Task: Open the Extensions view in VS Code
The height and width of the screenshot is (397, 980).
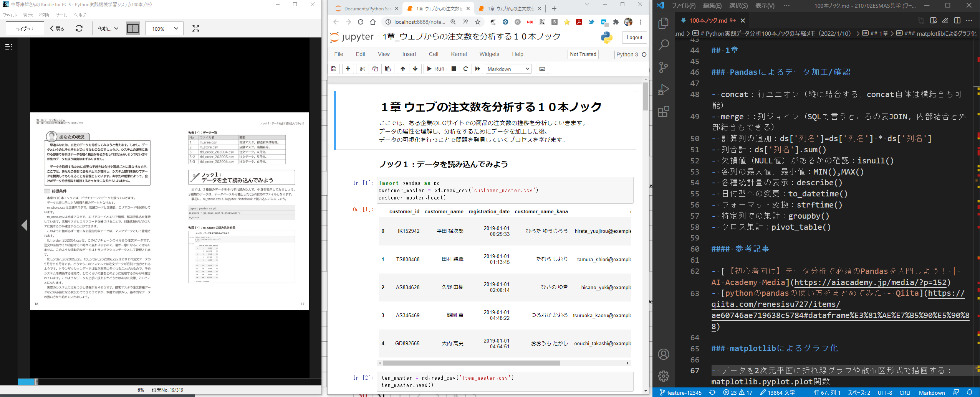Action: [x=663, y=112]
